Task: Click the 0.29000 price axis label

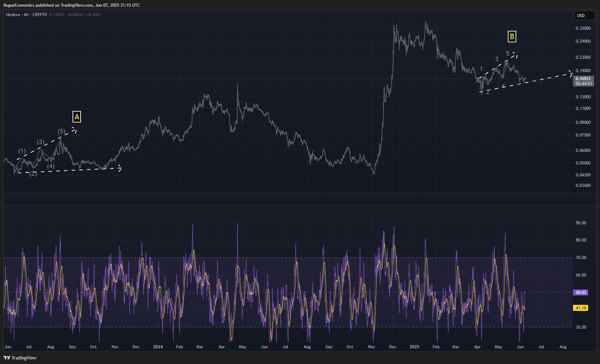Action: [x=583, y=41]
